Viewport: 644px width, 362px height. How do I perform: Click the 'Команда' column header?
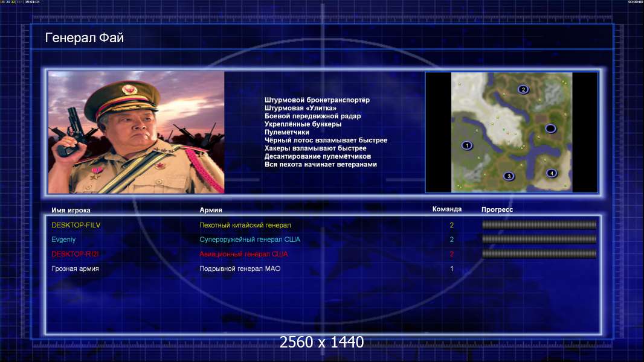(447, 209)
